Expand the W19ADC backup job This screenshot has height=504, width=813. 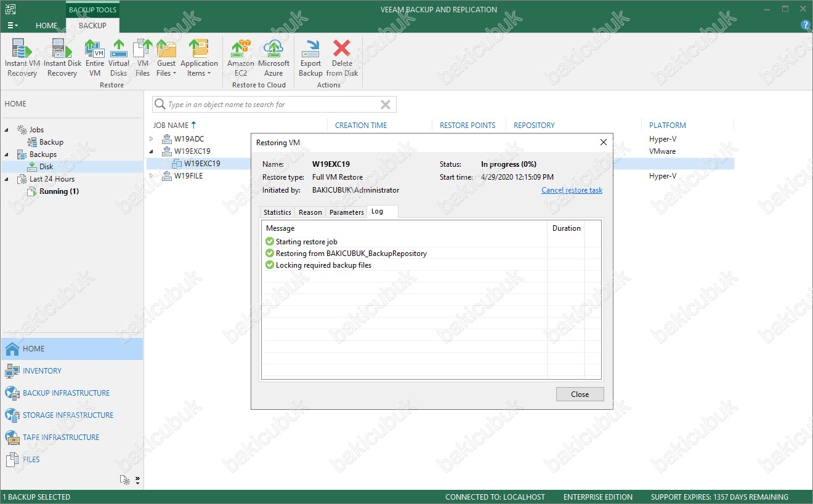point(152,139)
